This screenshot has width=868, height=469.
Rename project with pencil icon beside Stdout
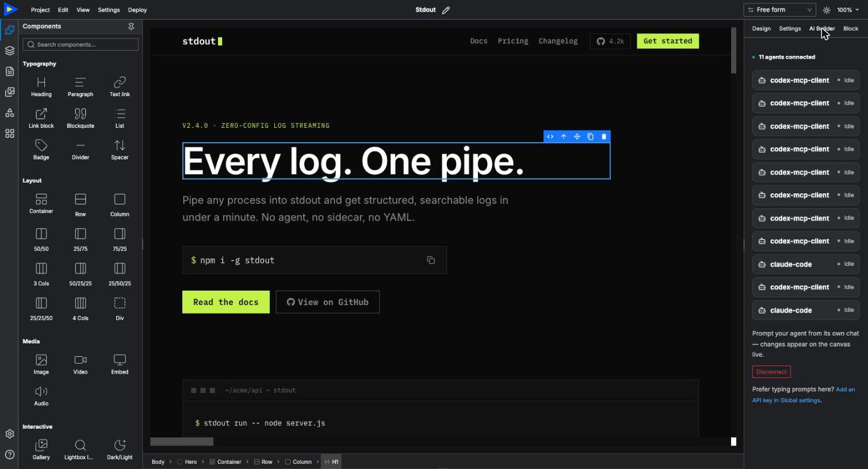(x=446, y=10)
